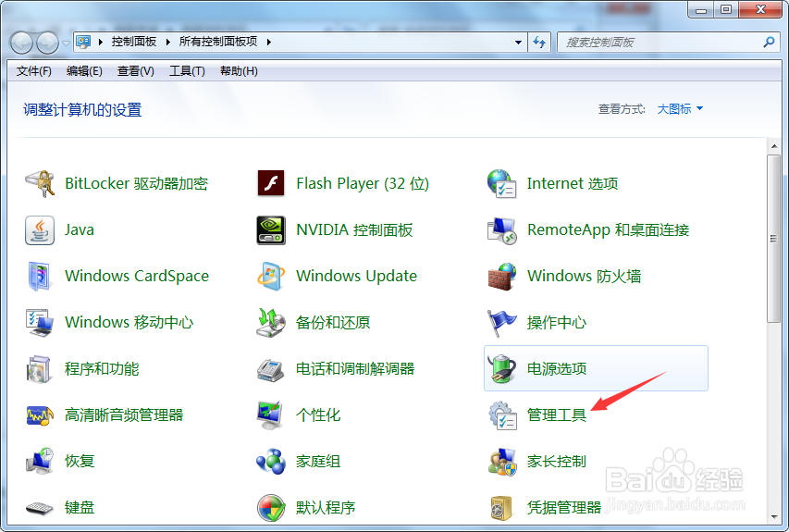The width and height of the screenshot is (789, 532).
Task: Open the 查看(V) menu
Action: pos(135,71)
